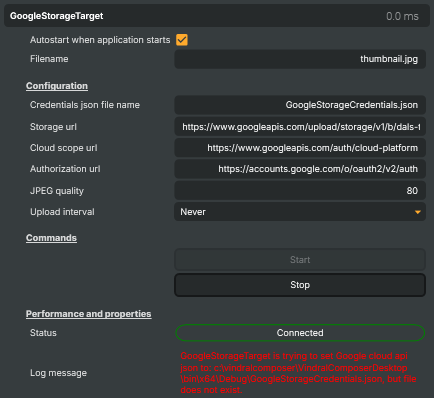Change the JPEG quality value 80
Image resolution: width=434 pixels, height=398 pixels.
tap(300, 191)
